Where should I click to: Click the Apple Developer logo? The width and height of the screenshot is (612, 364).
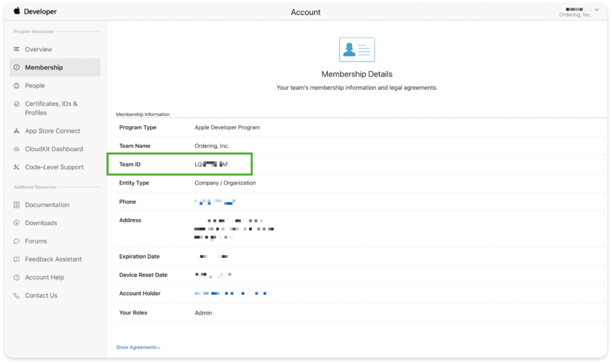click(x=17, y=11)
